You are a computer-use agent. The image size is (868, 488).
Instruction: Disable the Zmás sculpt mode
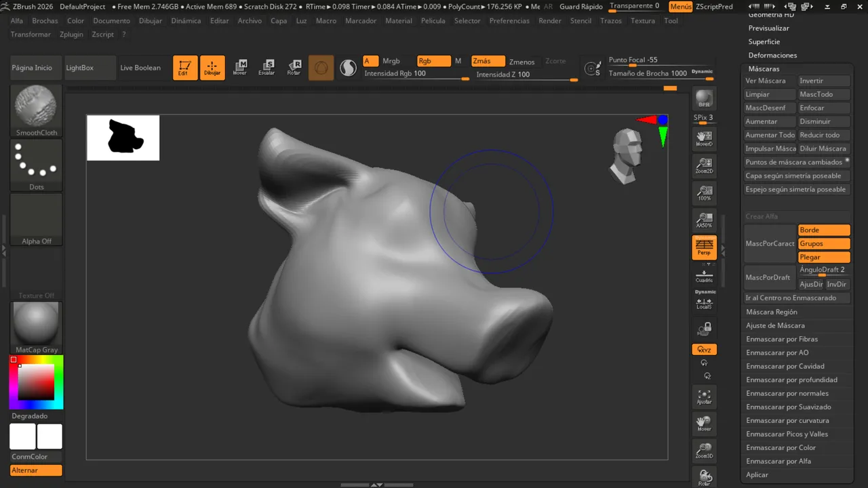click(488, 61)
